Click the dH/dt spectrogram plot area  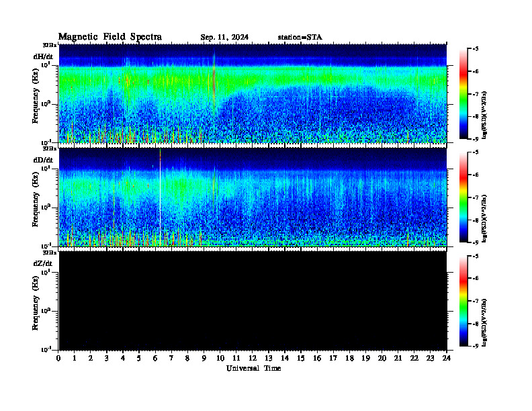253,93
